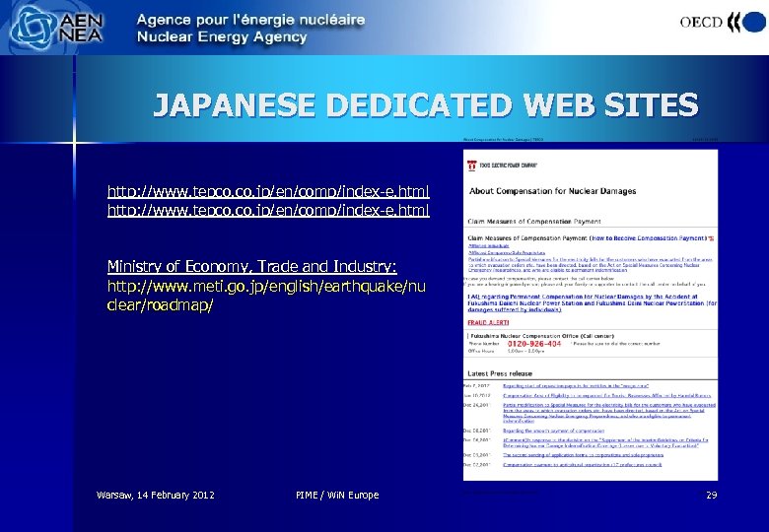Click the 'Claim Measures of Compensation Payment' section heading

(534, 222)
